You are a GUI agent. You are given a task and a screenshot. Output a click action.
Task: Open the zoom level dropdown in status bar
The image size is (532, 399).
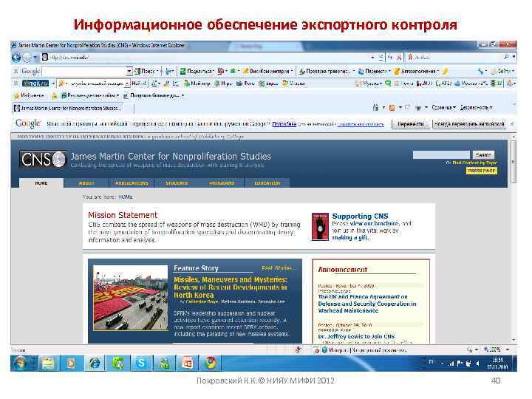pyautogui.click(x=508, y=349)
